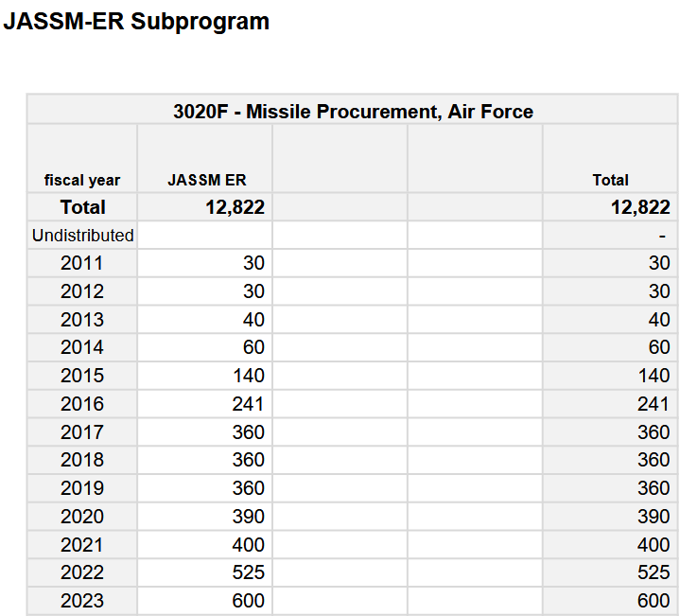This screenshot has width=697, height=616.
Task: Select the 2018 fiscal year cell
Action: click(x=82, y=460)
